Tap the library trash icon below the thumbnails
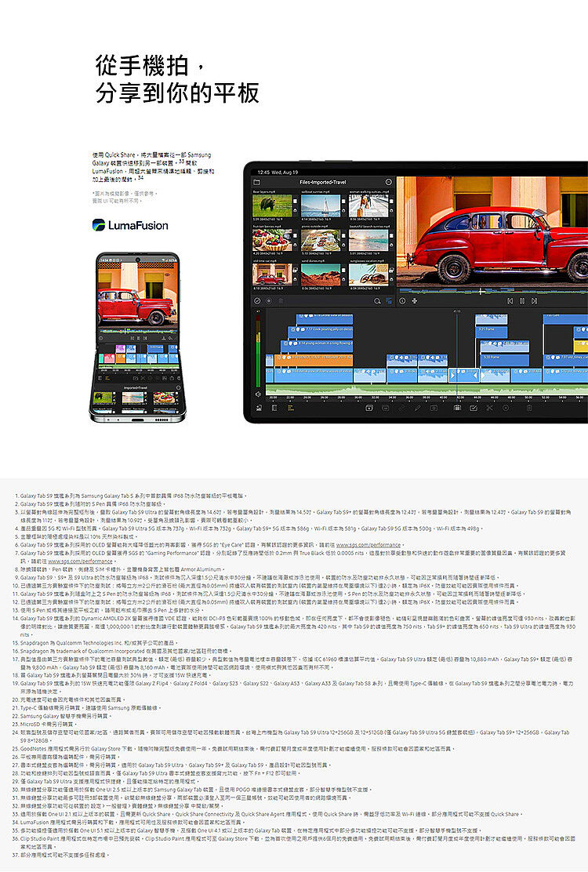Image resolution: width=588 pixels, height=872 pixels. point(281,301)
